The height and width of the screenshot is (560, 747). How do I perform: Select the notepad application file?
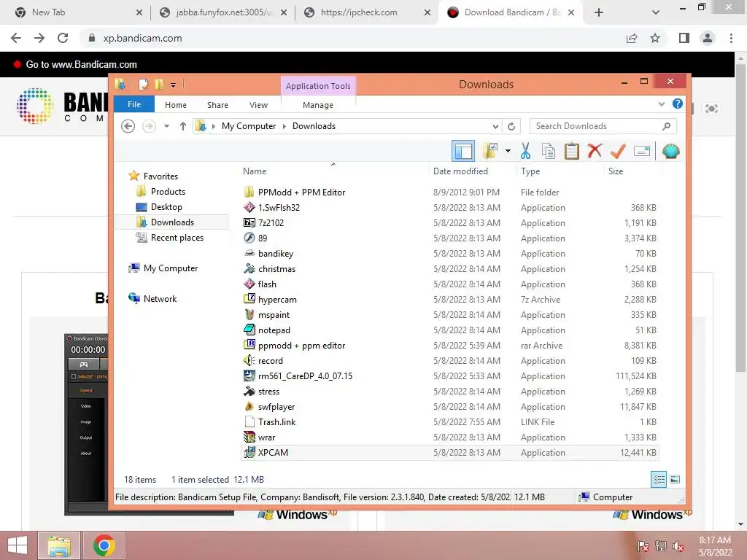[449, 330]
